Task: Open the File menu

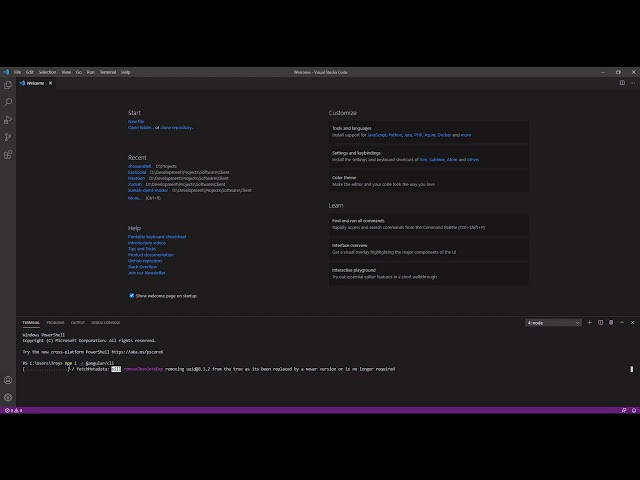Action: point(18,72)
